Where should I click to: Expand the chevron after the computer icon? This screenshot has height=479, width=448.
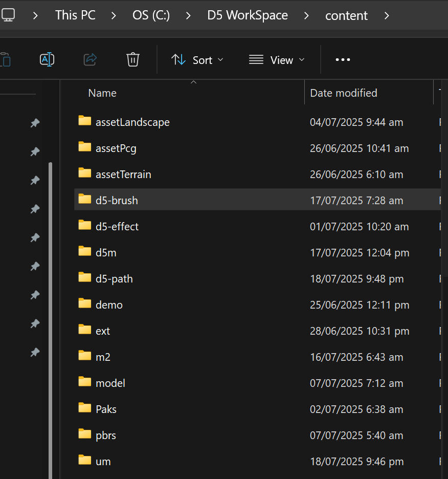pos(35,15)
